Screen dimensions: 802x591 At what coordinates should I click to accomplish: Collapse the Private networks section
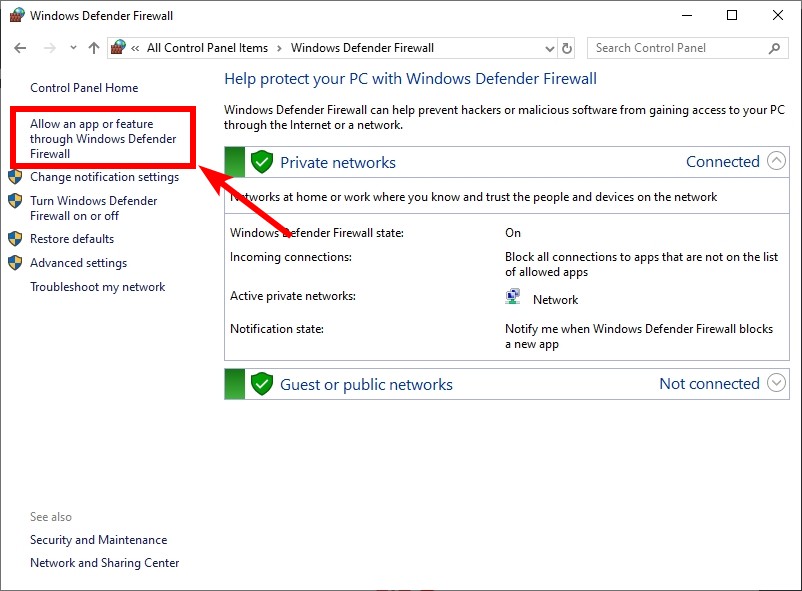pos(776,161)
